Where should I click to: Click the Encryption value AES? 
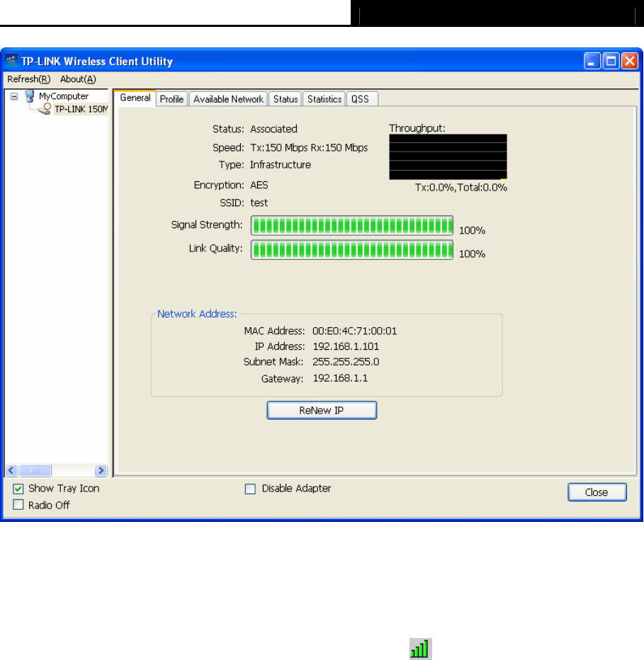tap(259, 186)
